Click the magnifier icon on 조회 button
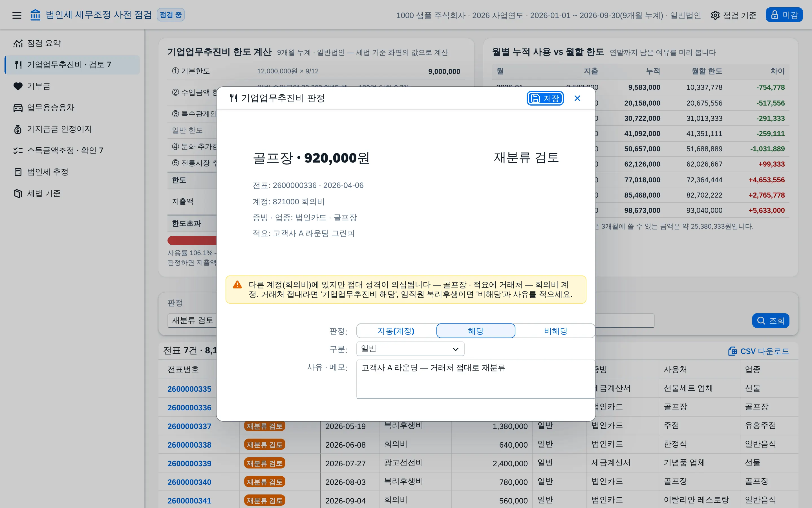812x508 pixels. coord(761,321)
